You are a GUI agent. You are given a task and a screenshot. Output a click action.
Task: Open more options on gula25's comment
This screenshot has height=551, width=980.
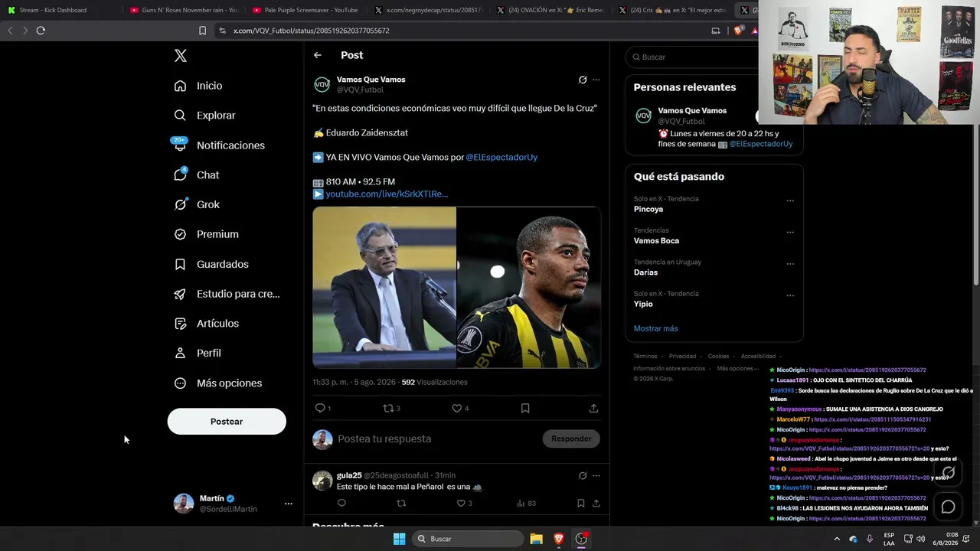[596, 476]
